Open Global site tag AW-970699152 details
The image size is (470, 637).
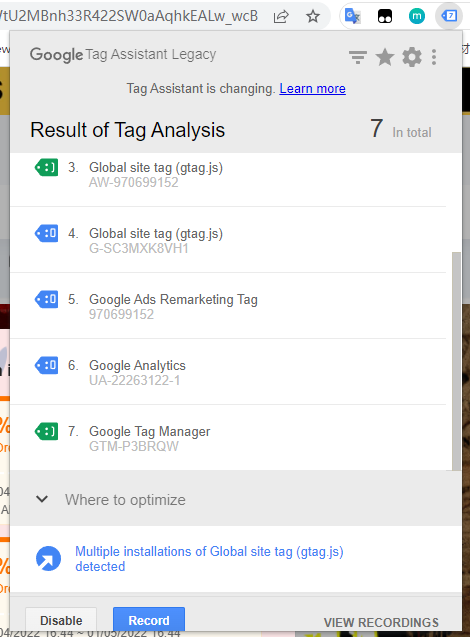point(228,175)
